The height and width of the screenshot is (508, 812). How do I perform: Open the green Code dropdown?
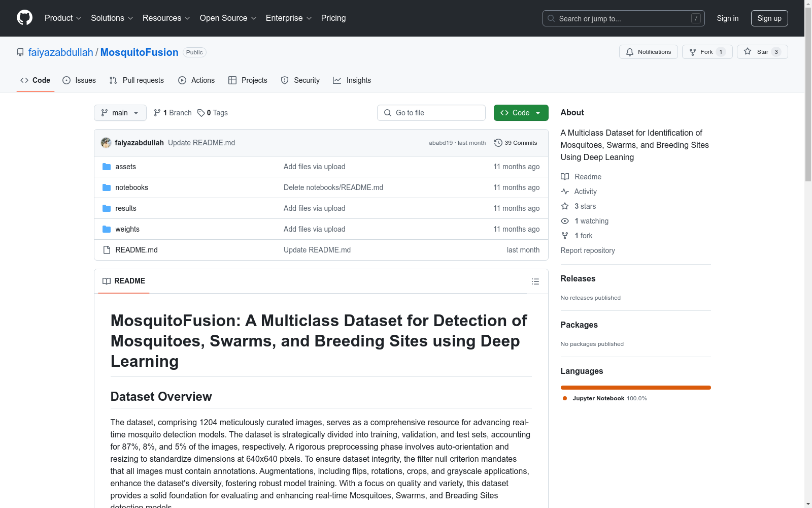521,113
